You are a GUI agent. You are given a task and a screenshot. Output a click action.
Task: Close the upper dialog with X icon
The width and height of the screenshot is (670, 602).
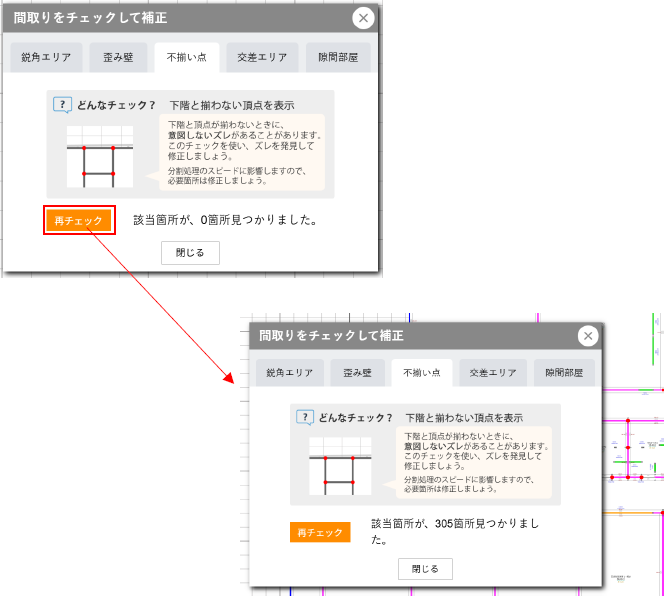364,18
